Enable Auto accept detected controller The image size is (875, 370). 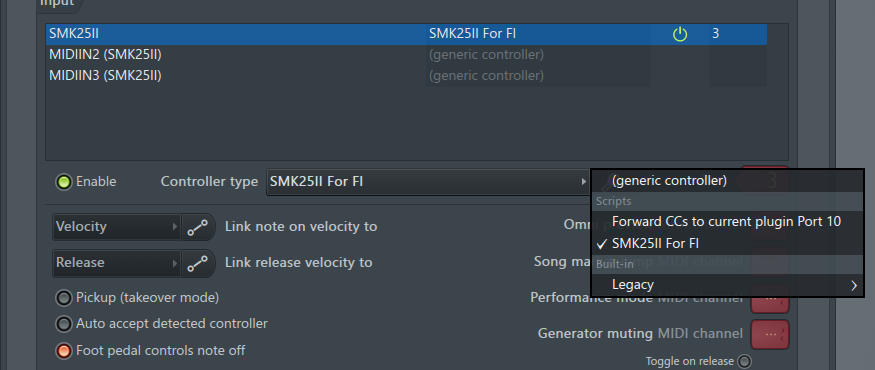click(64, 324)
